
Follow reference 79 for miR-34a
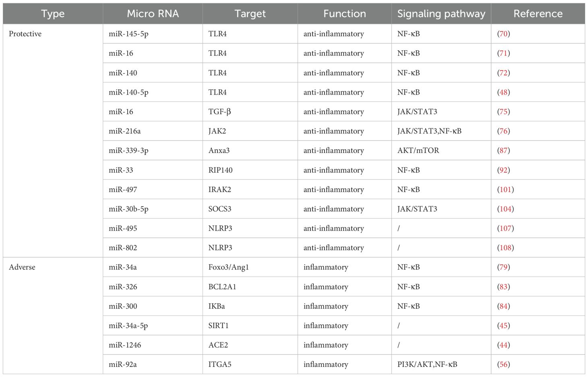503,267
